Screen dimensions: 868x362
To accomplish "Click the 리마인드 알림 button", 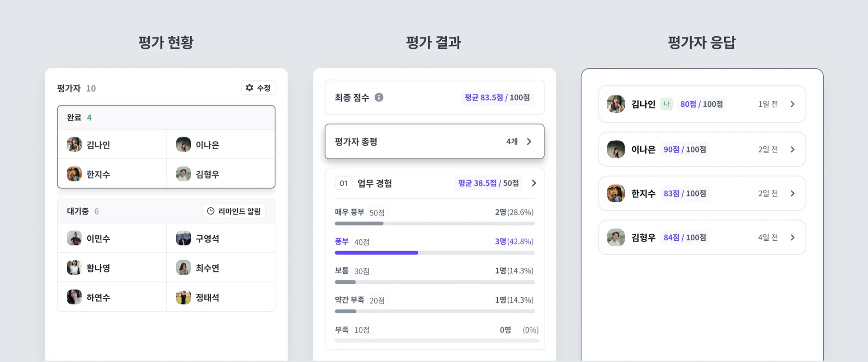I will click(234, 210).
